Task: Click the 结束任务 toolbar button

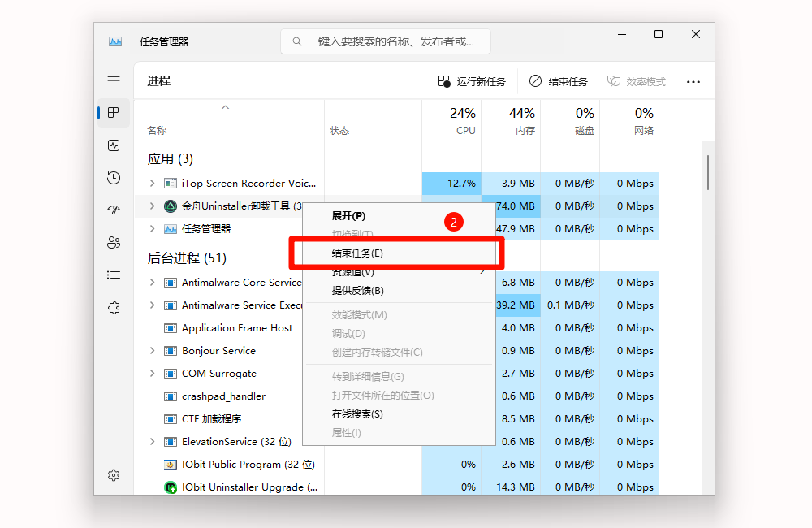Action: 559,81
